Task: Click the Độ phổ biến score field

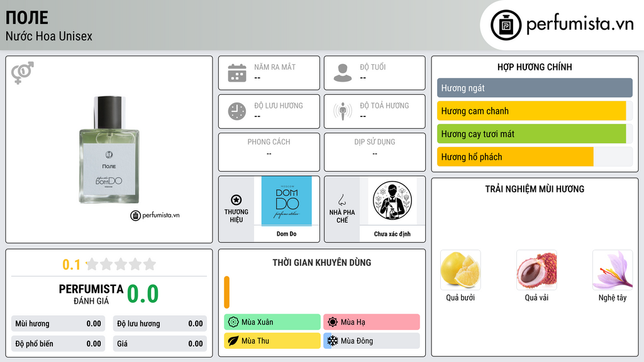Action: point(58,344)
